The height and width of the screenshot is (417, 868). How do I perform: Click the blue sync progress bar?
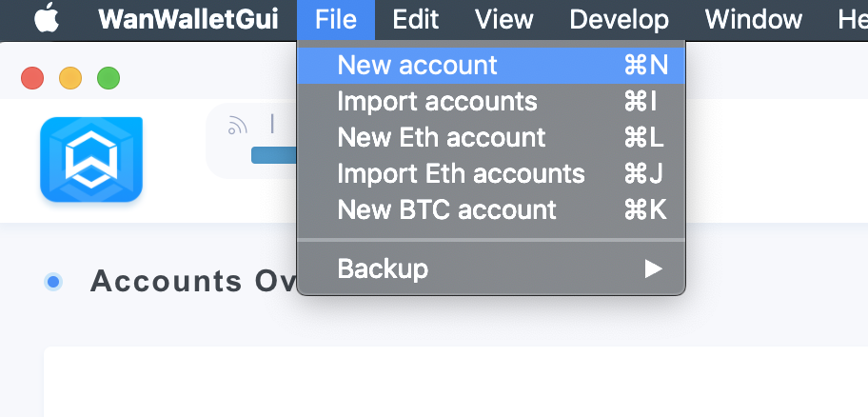(274, 155)
